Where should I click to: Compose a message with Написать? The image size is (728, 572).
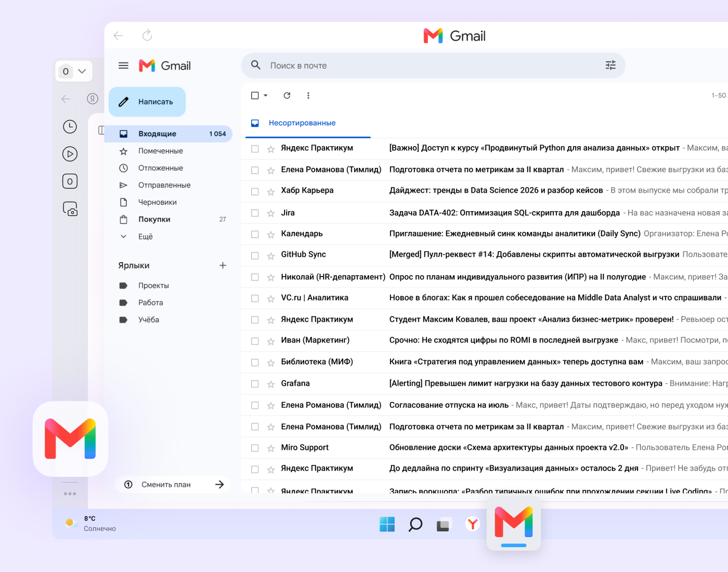tap(147, 102)
